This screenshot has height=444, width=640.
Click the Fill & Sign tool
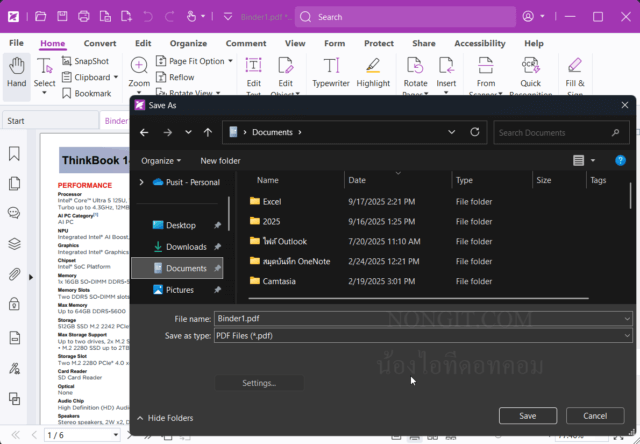(575, 75)
